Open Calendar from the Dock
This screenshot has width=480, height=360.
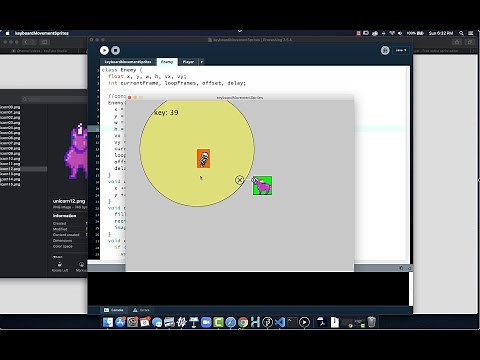click(145, 322)
